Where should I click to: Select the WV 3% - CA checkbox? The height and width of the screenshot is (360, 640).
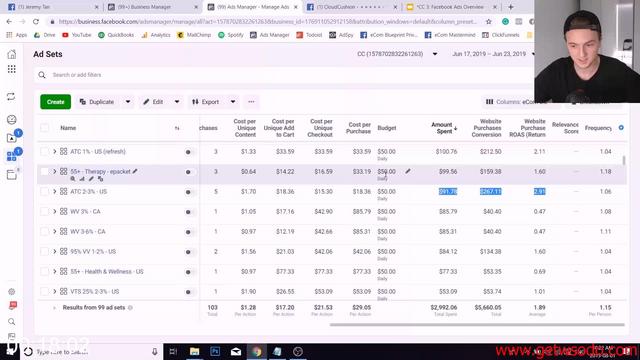44,211
